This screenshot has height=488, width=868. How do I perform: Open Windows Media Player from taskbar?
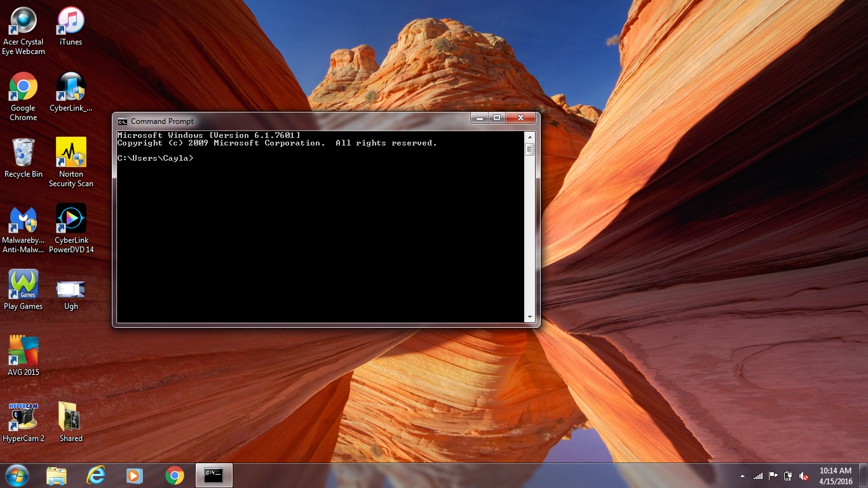point(134,475)
